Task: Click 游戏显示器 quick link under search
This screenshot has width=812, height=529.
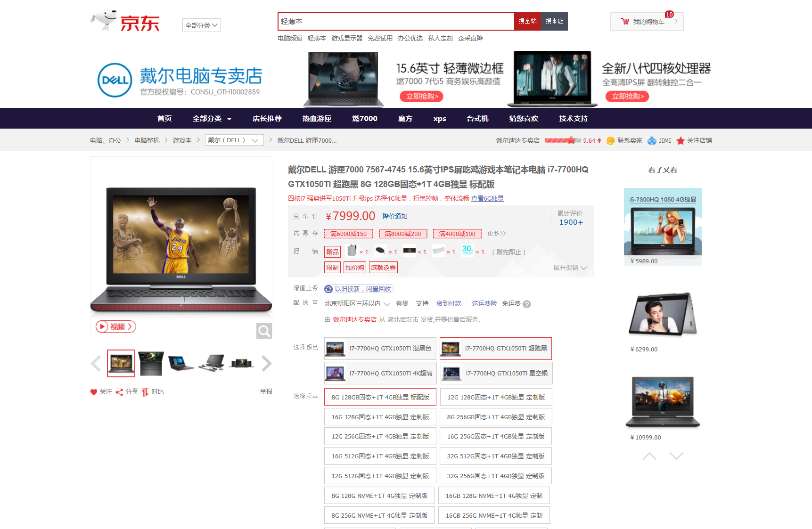Action: 347,38
